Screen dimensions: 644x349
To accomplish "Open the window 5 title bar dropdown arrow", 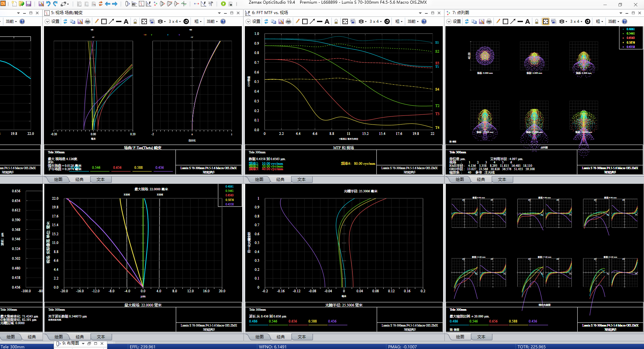I will pyautogui.click(x=219, y=13).
